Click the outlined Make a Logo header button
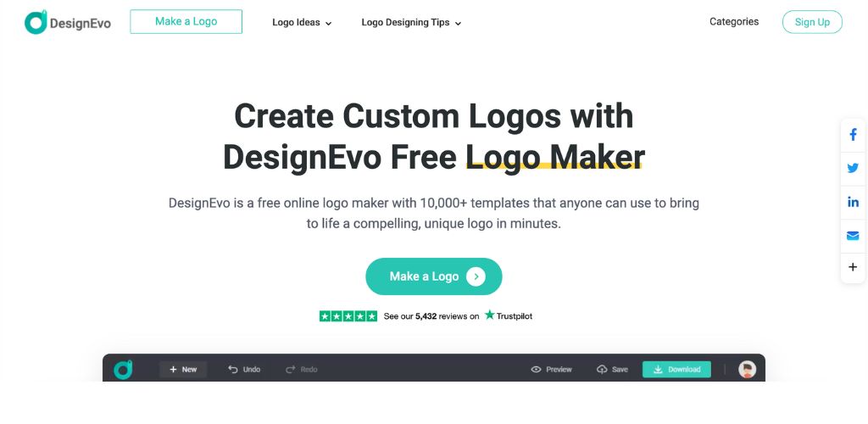The image size is (868, 424). 186,21
